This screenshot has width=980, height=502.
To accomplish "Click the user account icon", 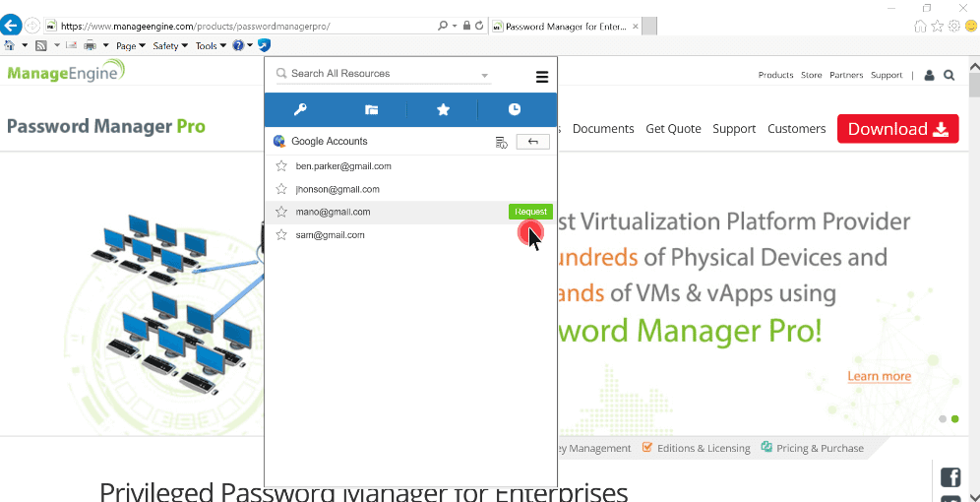I will tap(929, 75).
